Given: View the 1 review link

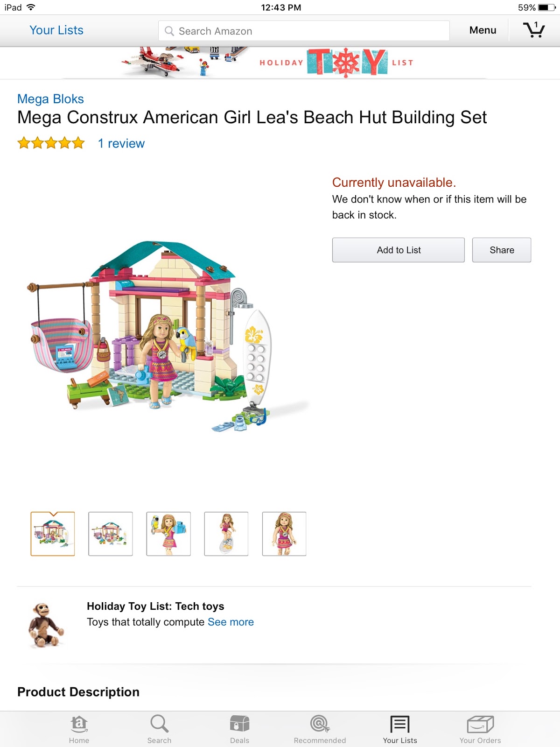Looking at the screenshot, I should (x=121, y=143).
